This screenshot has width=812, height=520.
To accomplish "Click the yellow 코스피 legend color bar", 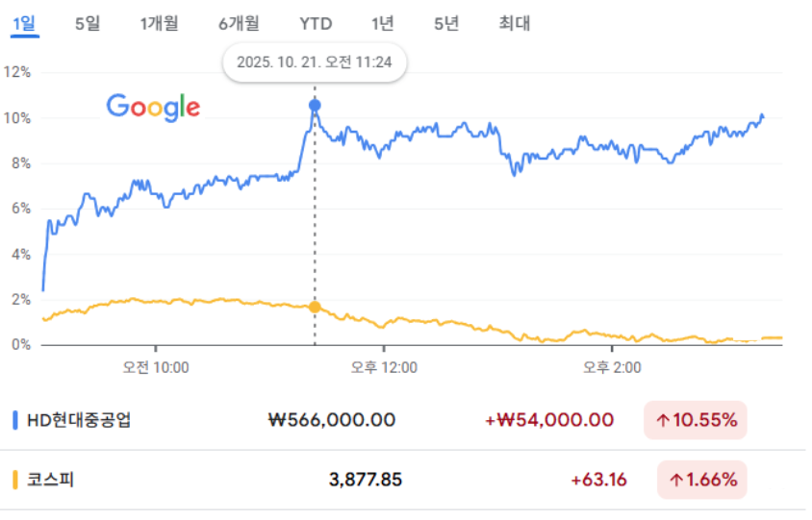I will [15, 479].
